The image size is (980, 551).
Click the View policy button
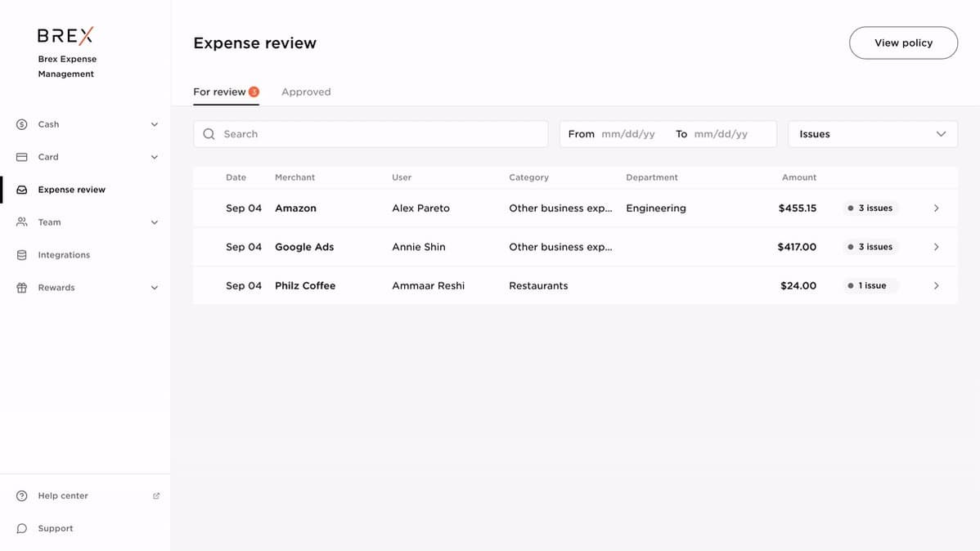903,43
